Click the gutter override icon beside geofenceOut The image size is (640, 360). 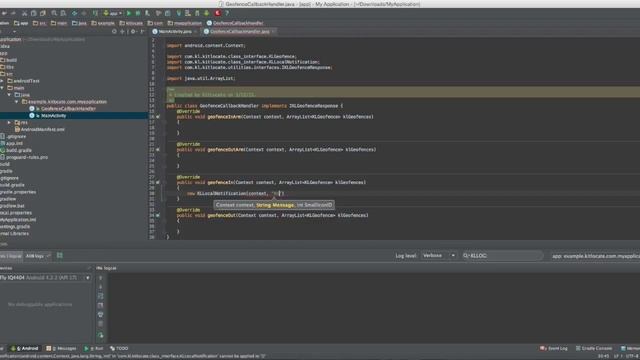point(158,216)
